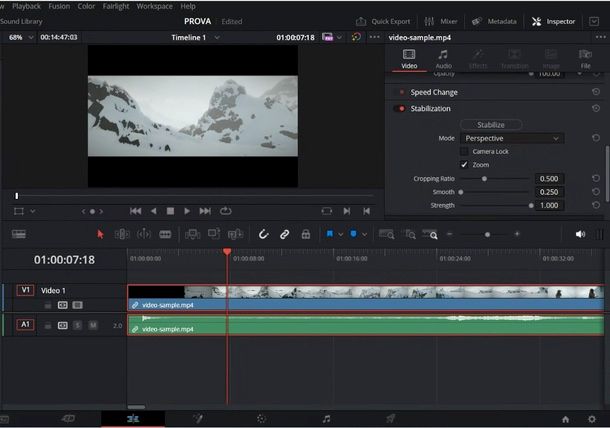
Task: Toggle the Speed Change section enable switch
Action: [400, 92]
